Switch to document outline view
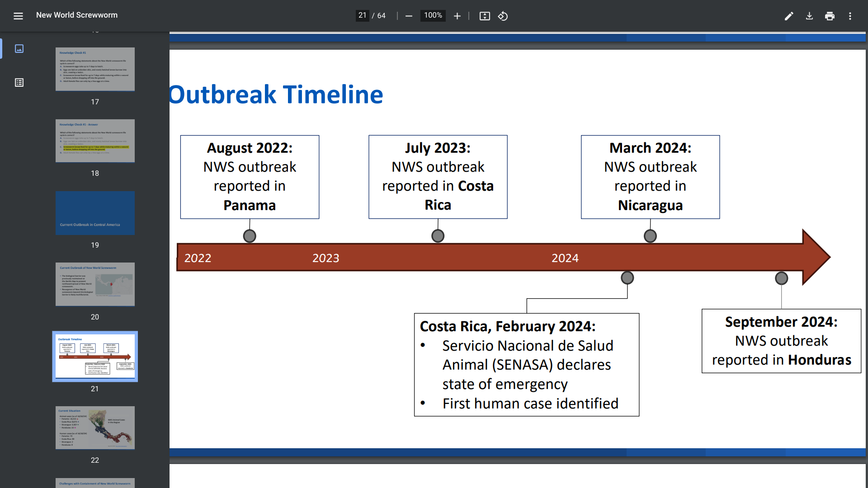The width and height of the screenshot is (868, 488). click(x=19, y=82)
